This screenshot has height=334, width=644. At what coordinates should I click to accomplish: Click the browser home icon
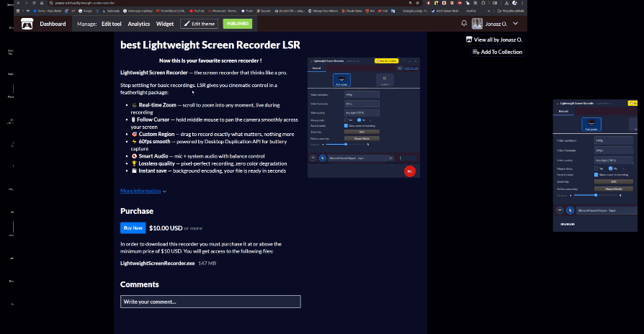pyautogui.click(x=42, y=3)
